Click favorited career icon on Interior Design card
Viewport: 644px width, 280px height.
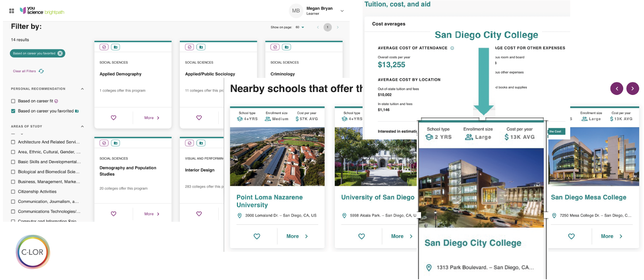pyautogui.click(x=201, y=143)
